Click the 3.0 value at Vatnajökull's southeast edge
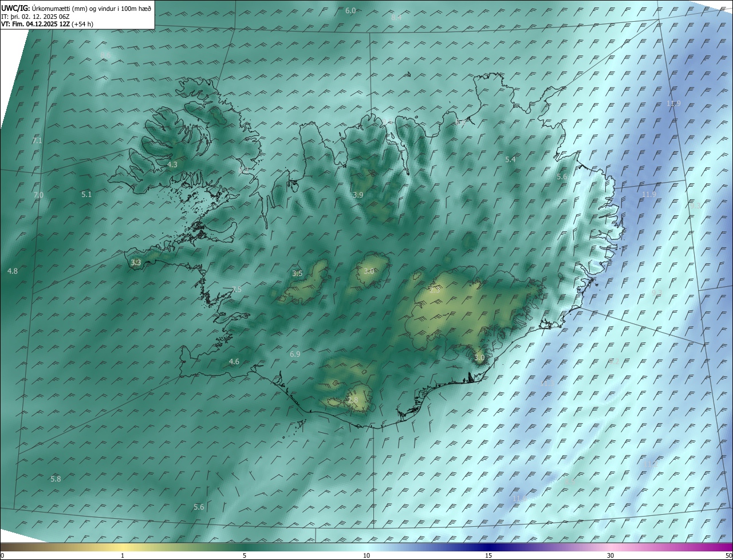Screen dimensions: 733x560 pos(479,358)
